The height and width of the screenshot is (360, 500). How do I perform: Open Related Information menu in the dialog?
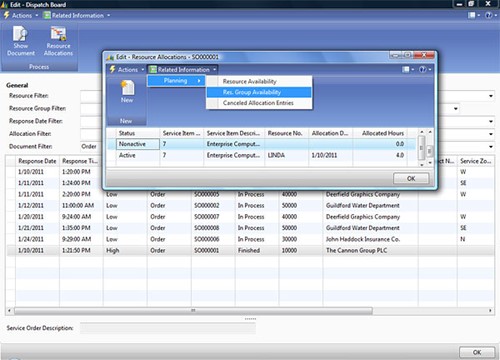point(183,69)
